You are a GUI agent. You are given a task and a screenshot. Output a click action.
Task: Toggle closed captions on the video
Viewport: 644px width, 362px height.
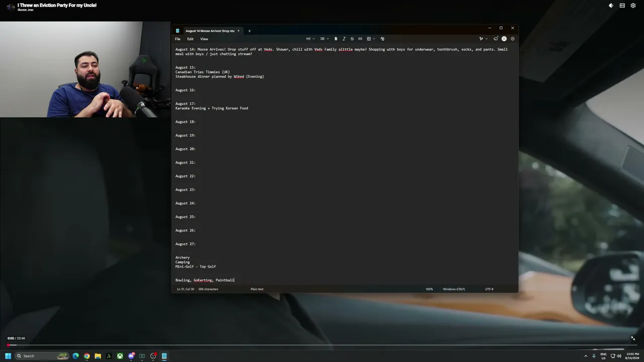[622, 6]
